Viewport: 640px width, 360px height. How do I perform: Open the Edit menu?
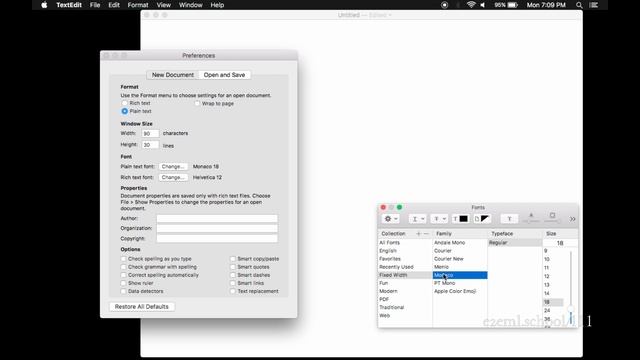pos(114,5)
